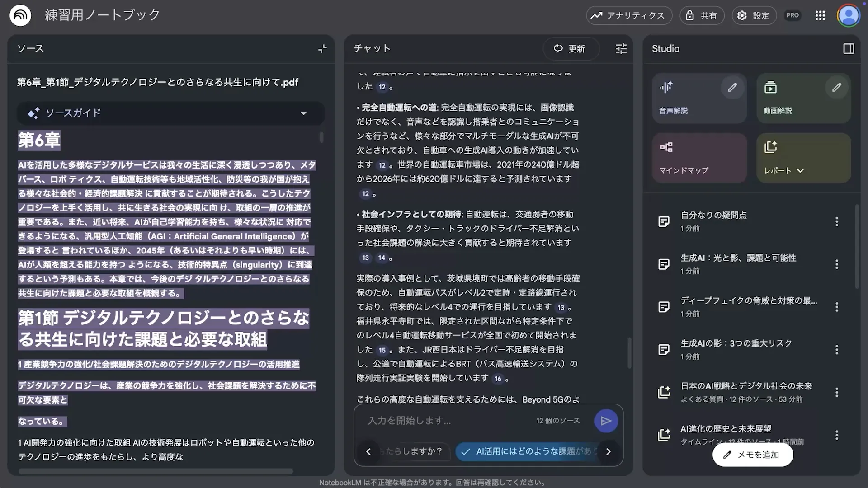Open the Google apps launcher grid
This screenshot has height=488, width=868.
[820, 15]
